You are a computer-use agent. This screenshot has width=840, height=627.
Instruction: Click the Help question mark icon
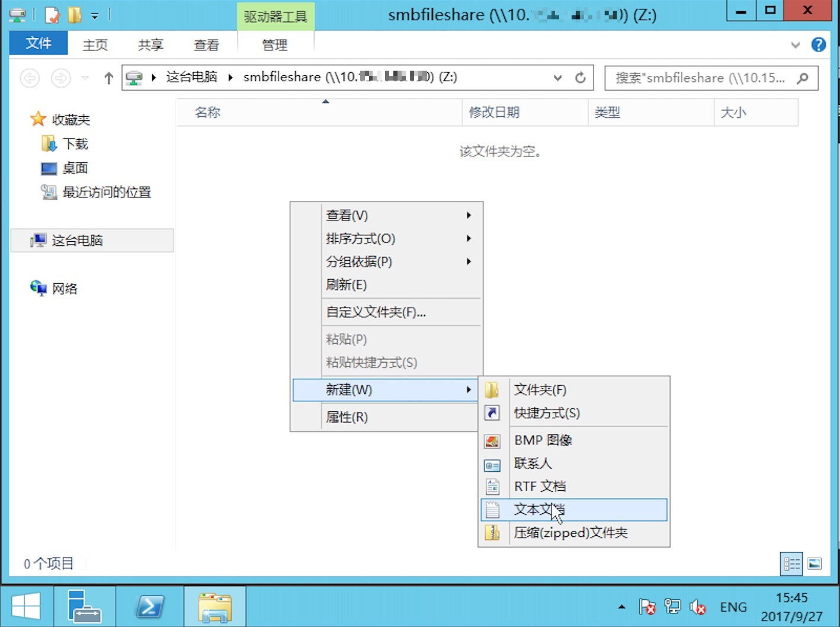(x=819, y=44)
